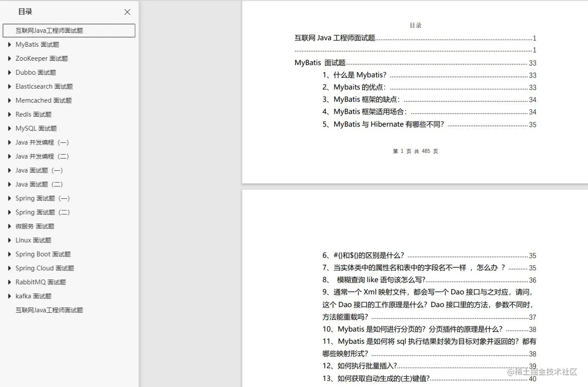The image size is (588, 387).
Task: Expand the Dubbo 面试题 outline arrow
Action: point(10,73)
